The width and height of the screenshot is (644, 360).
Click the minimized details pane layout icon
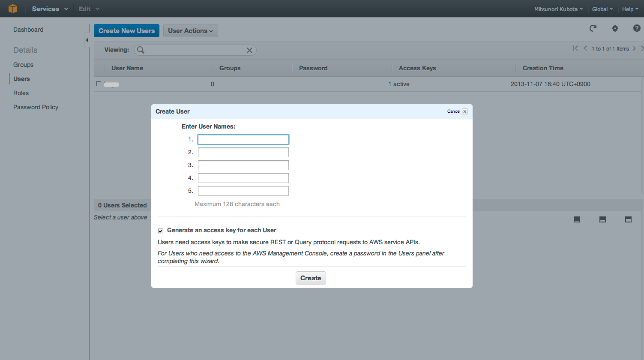point(577,219)
